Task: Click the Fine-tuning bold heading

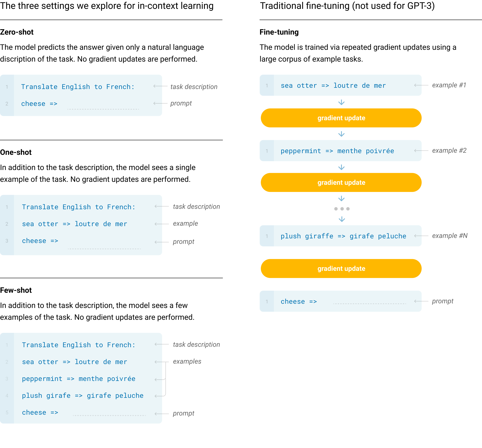Action: [x=279, y=32]
